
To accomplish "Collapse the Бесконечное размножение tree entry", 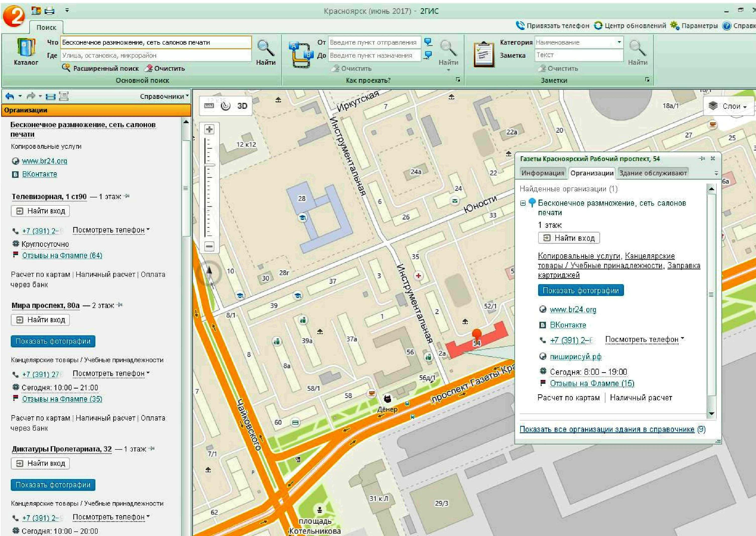I will (523, 203).
